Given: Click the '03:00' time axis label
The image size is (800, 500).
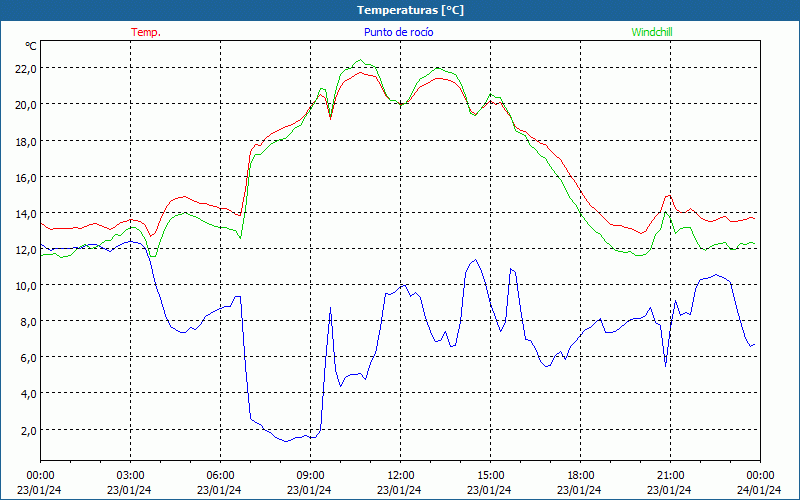Looking at the screenshot, I should point(130,476).
